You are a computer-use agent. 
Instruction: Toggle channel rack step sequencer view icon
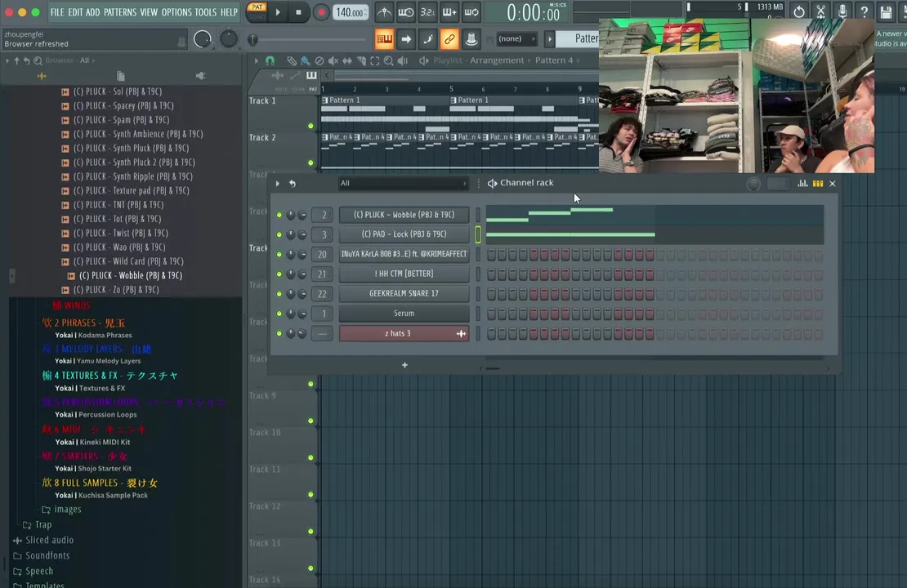pyautogui.click(x=818, y=183)
